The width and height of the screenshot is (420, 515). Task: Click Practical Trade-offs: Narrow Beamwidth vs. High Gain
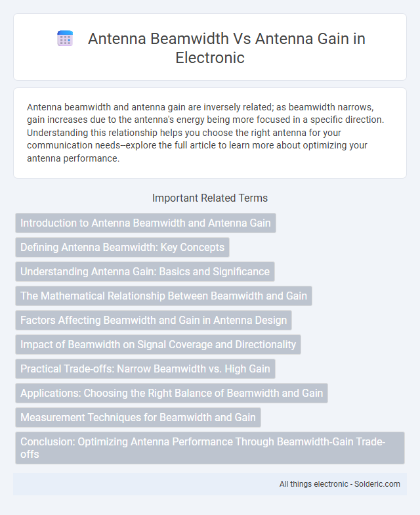[145, 369]
